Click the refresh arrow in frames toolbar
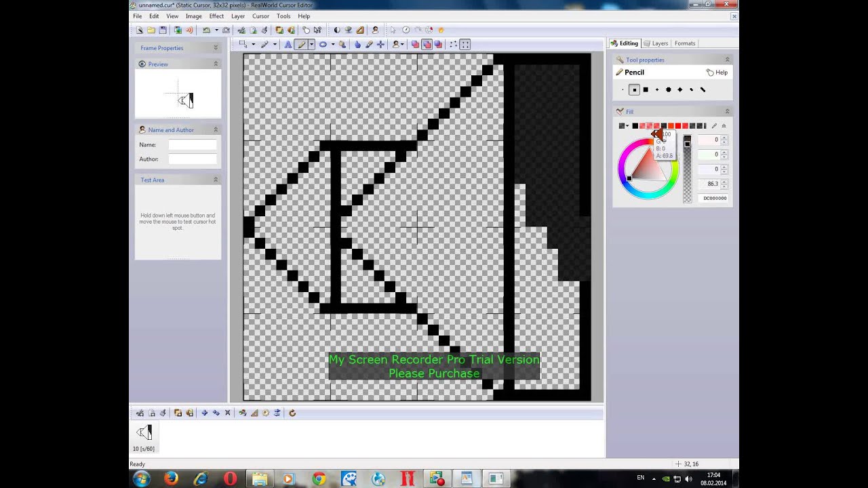Viewport: 868px width, 488px height. [292, 413]
